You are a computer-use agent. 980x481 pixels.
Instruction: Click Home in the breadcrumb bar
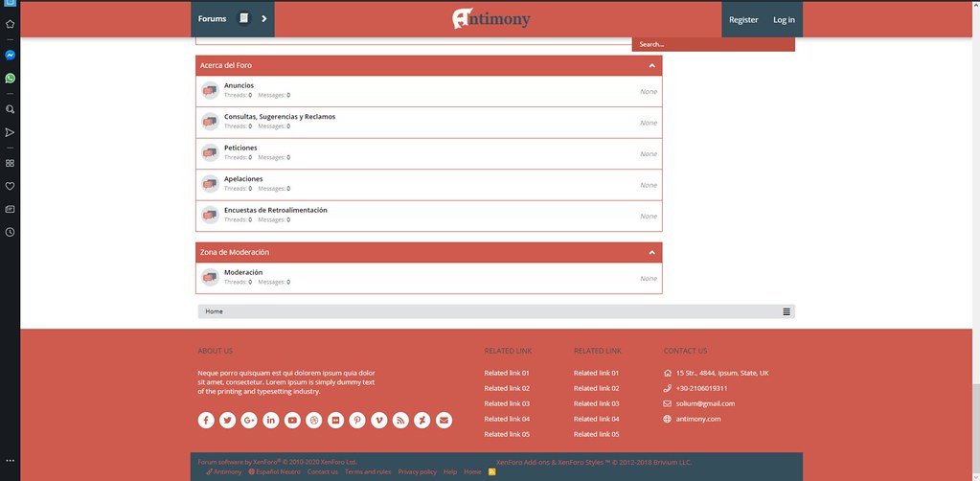(214, 311)
